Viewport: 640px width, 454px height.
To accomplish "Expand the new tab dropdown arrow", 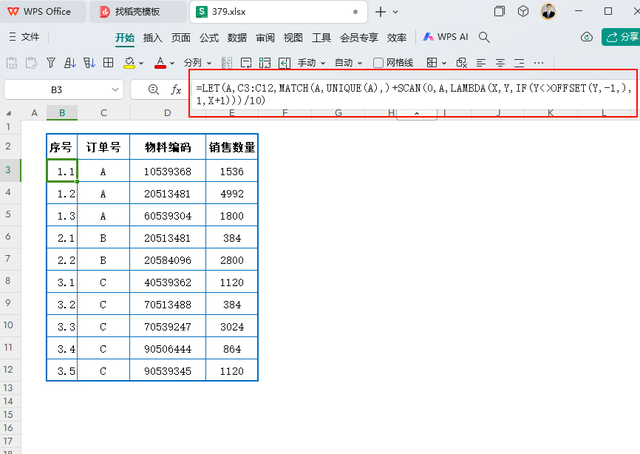I will tap(396, 12).
